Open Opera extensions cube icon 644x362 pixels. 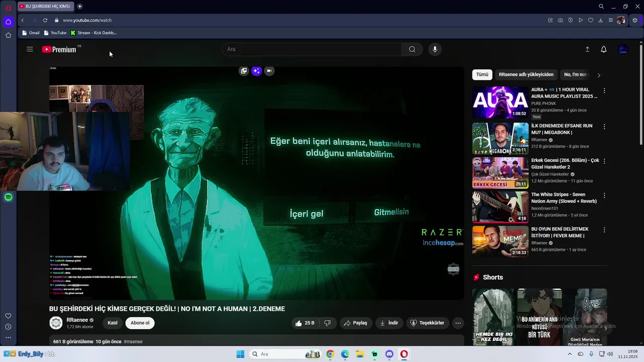click(x=635, y=20)
